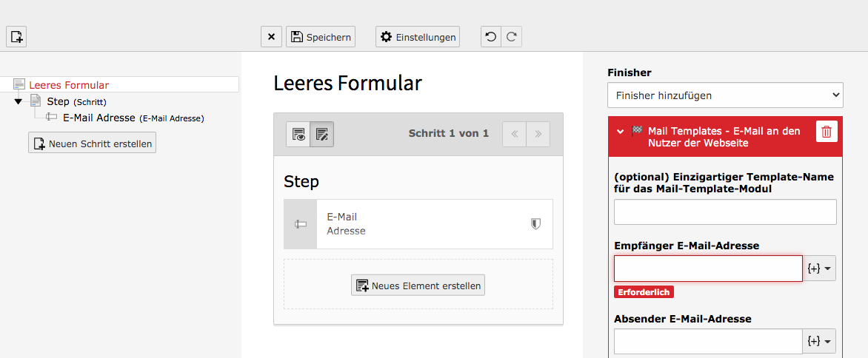The image size is (868, 358).
Task: Click the new page icon at top left
Action: click(16, 37)
